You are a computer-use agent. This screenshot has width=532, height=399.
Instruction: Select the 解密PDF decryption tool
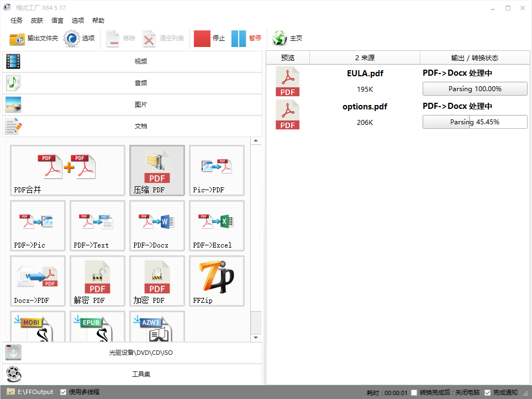pyautogui.click(x=97, y=281)
